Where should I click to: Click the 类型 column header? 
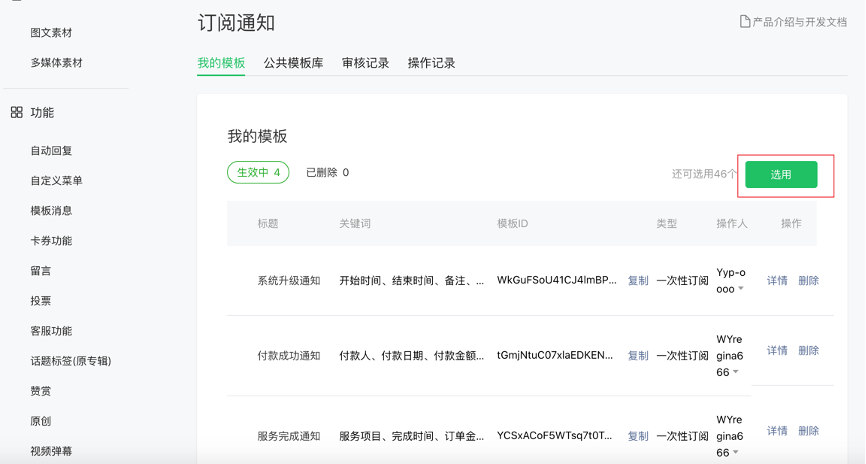(667, 224)
